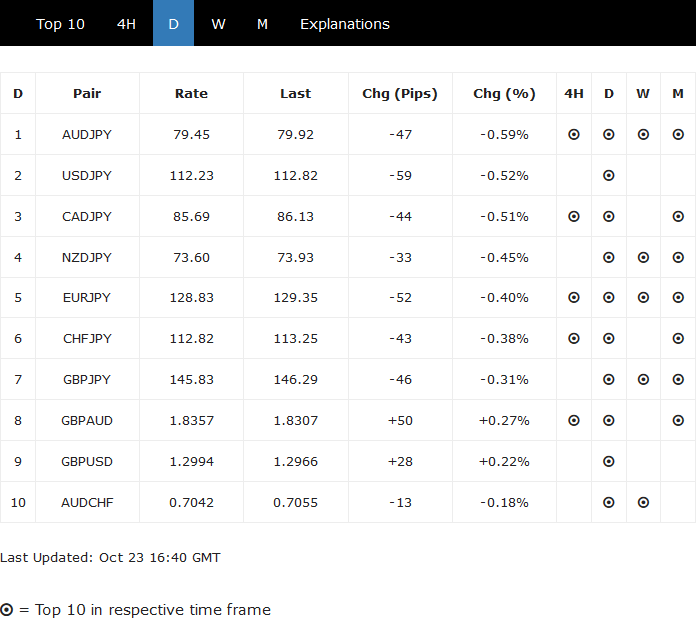Click AUDJPY 4H top-10 marker icon
This screenshot has width=696, height=621.
574,134
